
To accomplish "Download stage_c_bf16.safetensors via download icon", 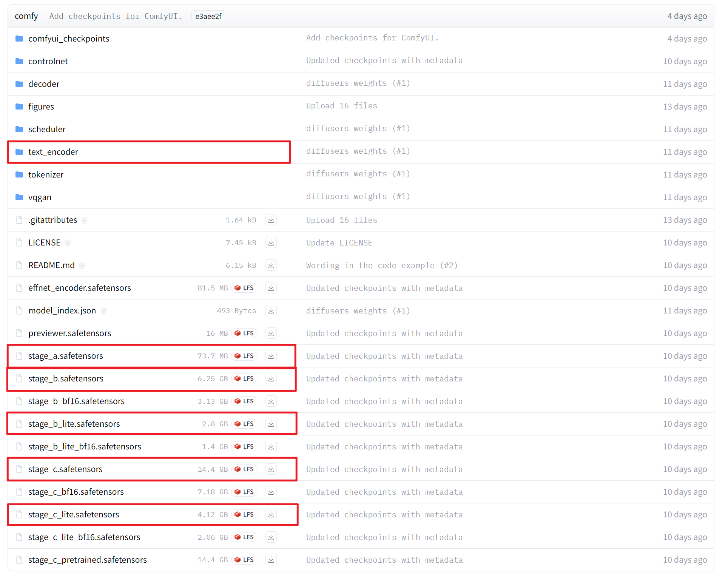I will pos(271,492).
